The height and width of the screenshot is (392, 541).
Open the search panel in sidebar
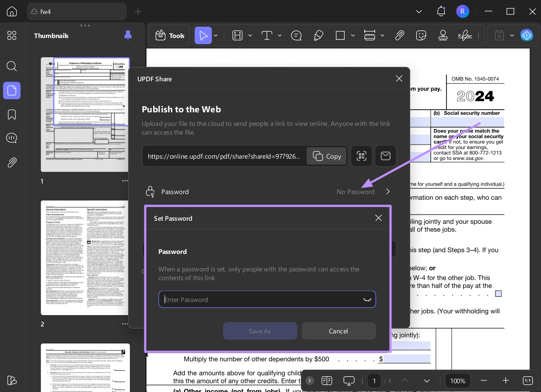pos(12,66)
